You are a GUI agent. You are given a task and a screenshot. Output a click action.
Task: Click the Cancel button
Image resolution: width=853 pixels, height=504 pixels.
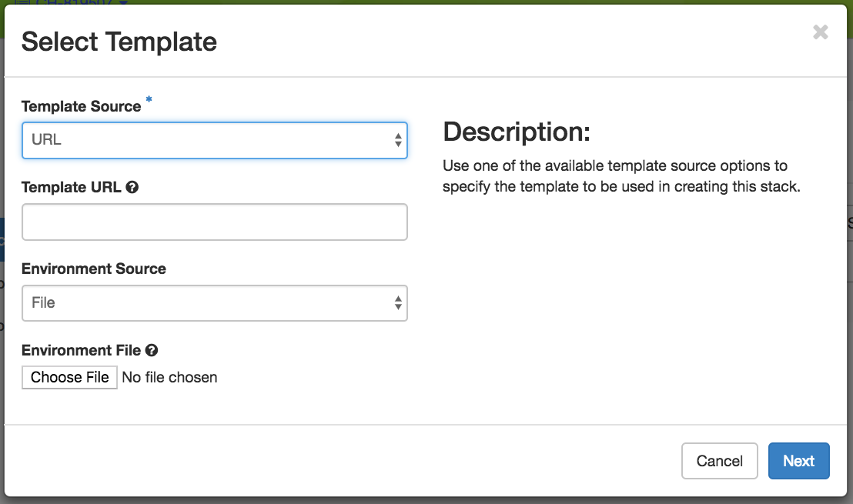(719, 461)
